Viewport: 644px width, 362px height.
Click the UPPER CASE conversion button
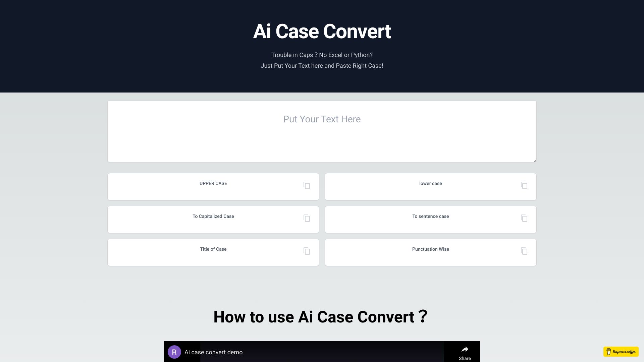pyautogui.click(x=213, y=186)
